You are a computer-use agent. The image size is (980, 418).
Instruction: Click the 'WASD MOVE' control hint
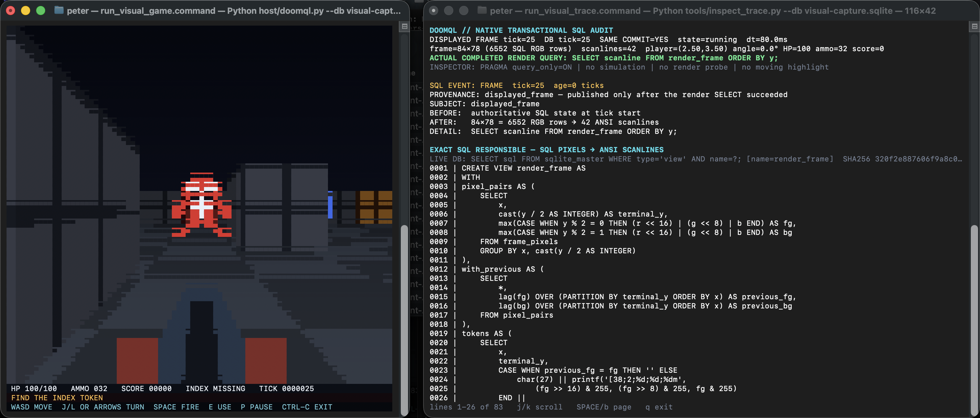(31, 407)
